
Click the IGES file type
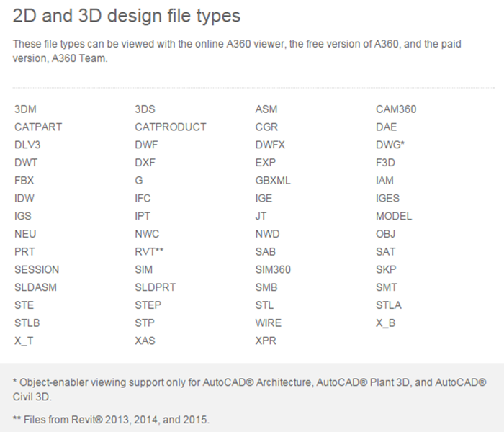coord(387,198)
